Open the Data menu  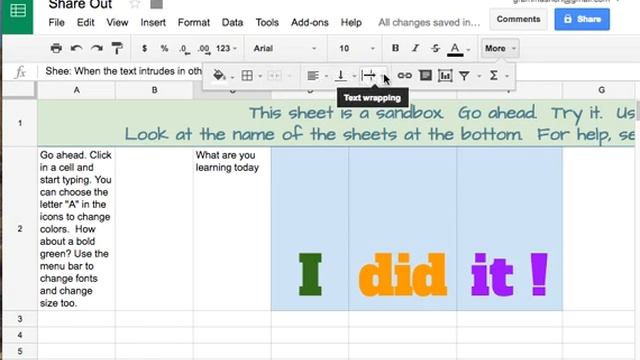coord(232,22)
